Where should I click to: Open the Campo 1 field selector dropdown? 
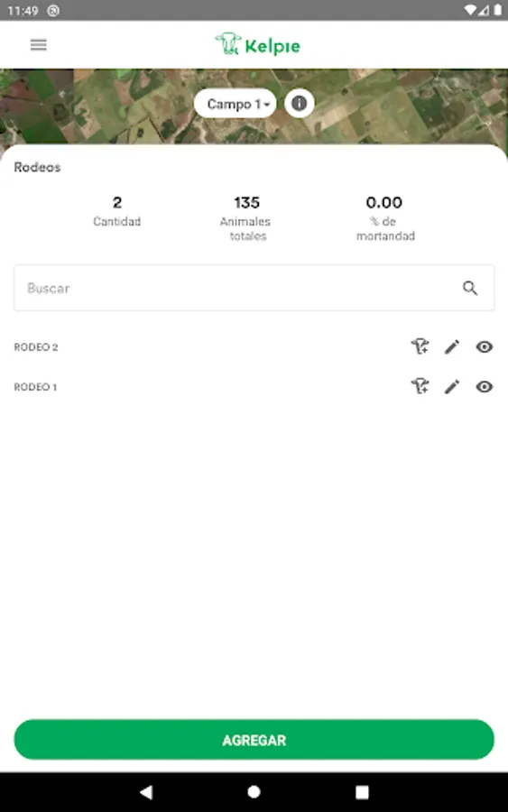(236, 104)
